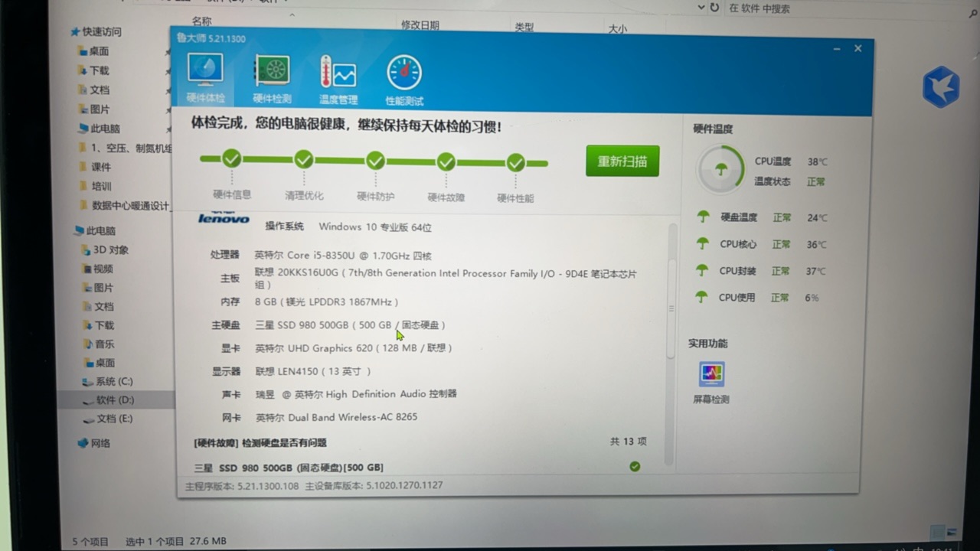Switch to the 性能测试 tab

point(404,80)
